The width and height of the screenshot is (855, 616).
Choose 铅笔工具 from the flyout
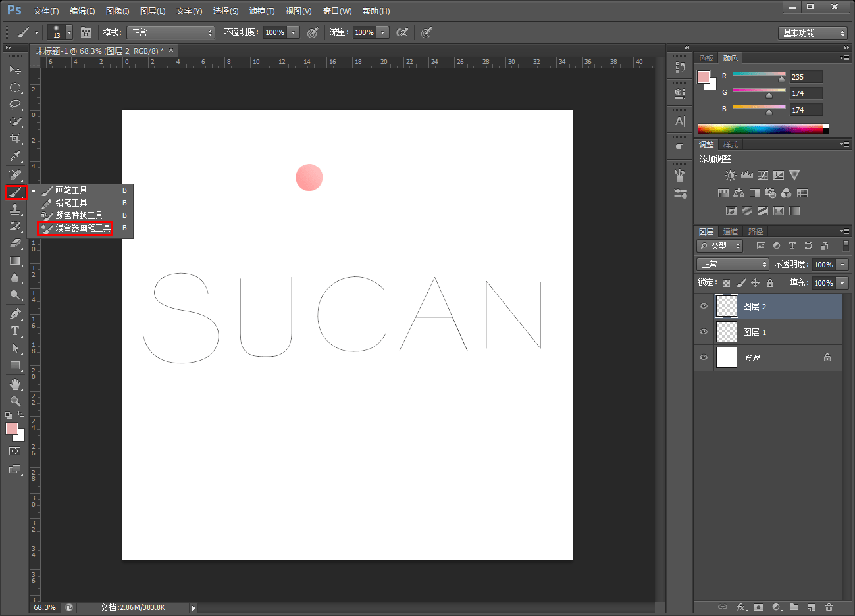click(x=71, y=203)
